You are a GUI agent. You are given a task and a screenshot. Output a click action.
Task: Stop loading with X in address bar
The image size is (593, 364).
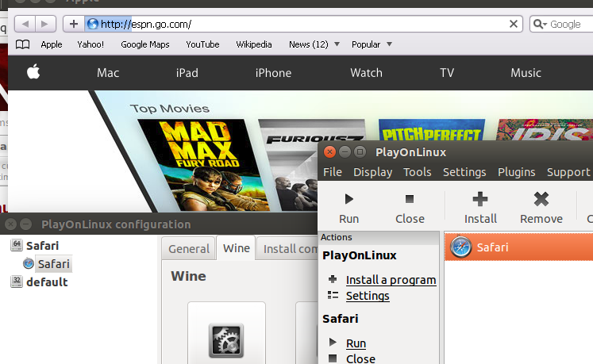pos(513,25)
